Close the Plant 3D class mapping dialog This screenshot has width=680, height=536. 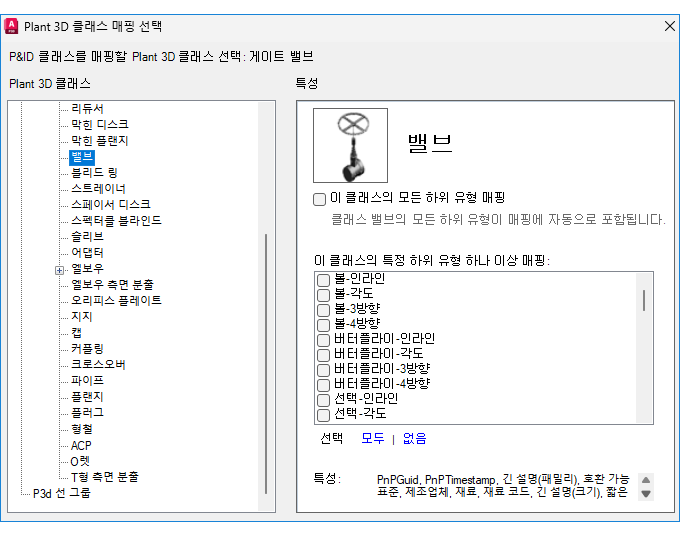point(670,26)
